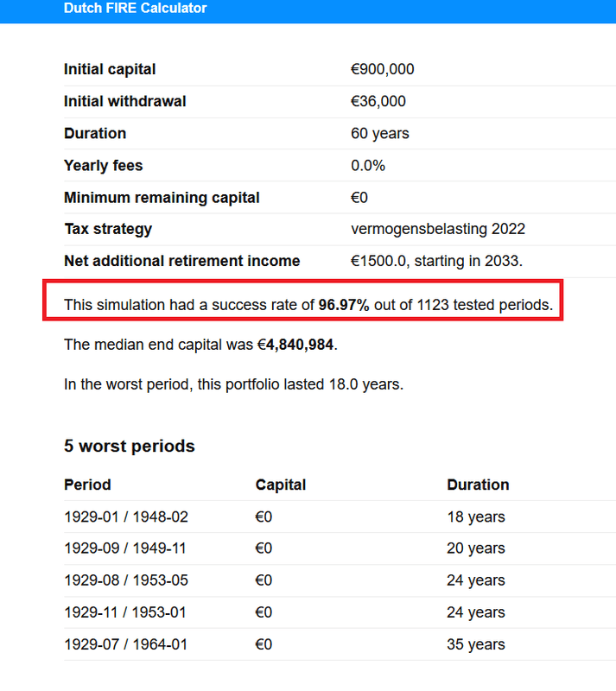The image size is (616, 691).
Task: Click the Duration column header in table
Action: click(478, 485)
